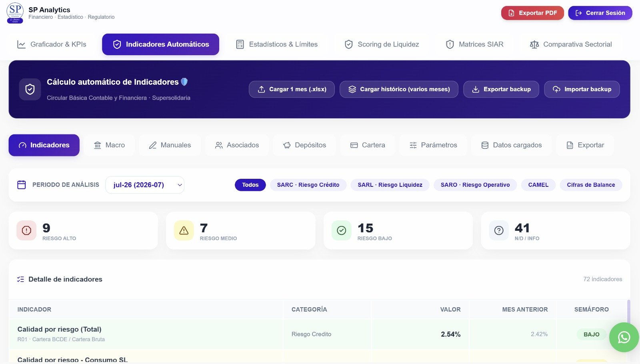Click the BAJO semáforo badge

click(592, 334)
